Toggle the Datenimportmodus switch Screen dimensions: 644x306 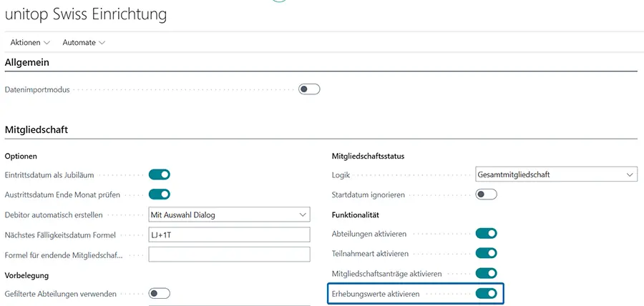pos(309,89)
